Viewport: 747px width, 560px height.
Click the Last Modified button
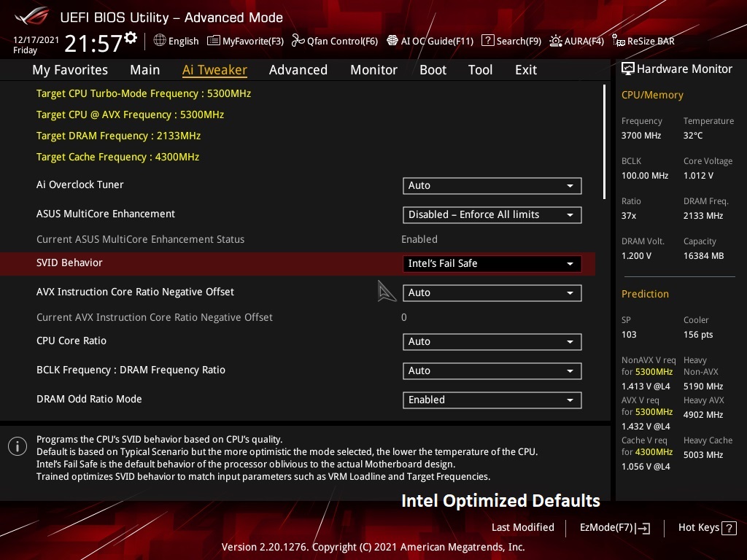click(522, 528)
